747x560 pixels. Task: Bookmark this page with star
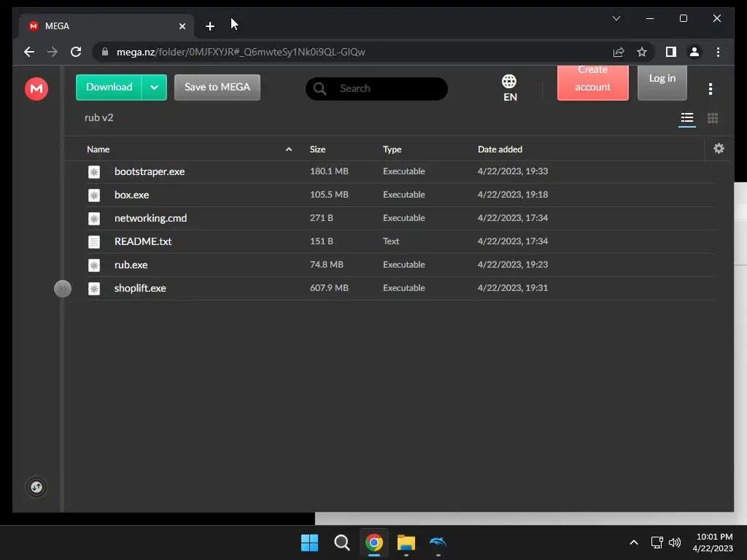coord(642,52)
